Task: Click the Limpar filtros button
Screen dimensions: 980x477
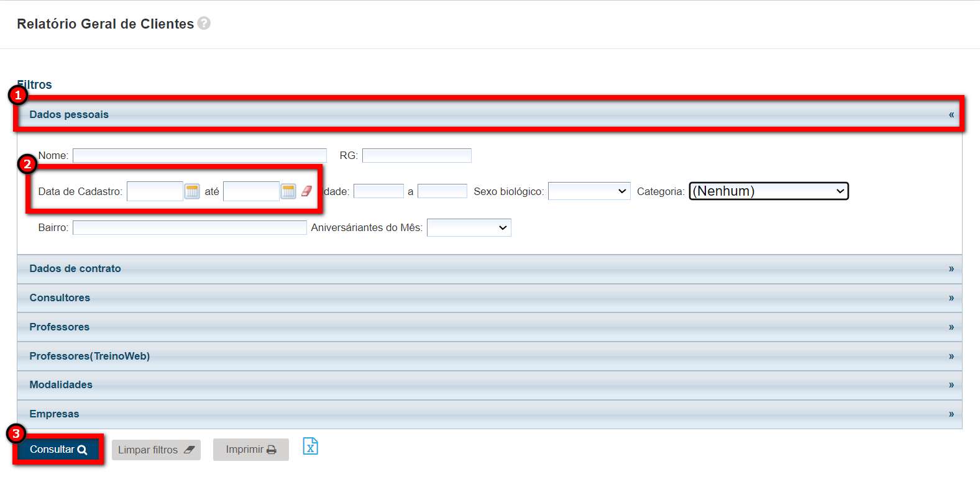Action: 156,450
